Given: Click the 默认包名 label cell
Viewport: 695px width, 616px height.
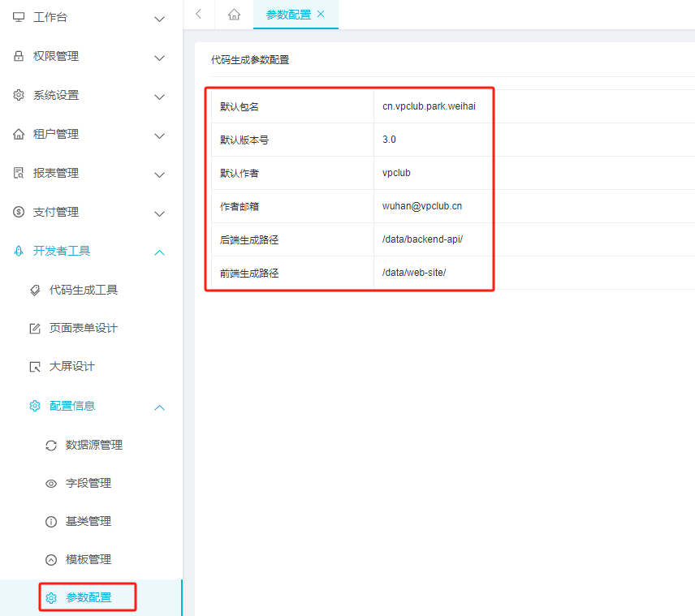Looking at the screenshot, I should point(292,106).
